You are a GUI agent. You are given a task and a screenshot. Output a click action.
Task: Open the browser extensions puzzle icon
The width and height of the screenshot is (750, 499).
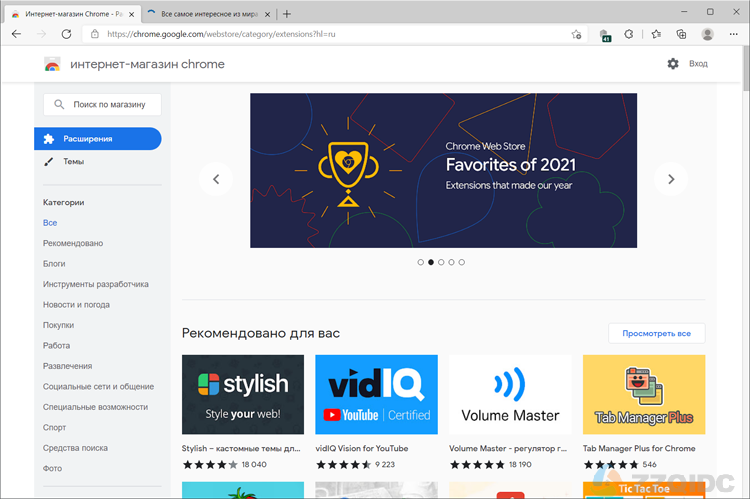click(x=629, y=34)
